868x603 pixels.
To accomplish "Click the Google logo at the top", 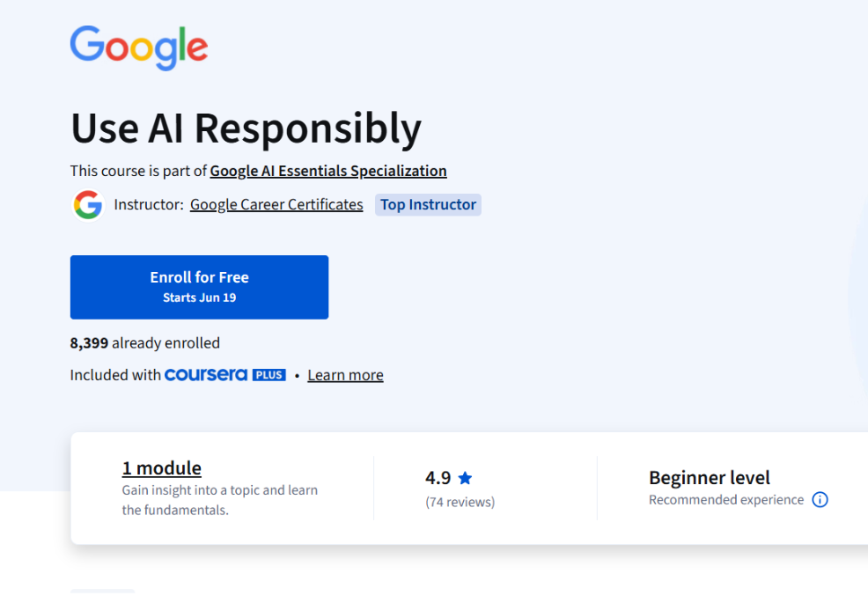I will pyautogui.click(x=138, y=48).
